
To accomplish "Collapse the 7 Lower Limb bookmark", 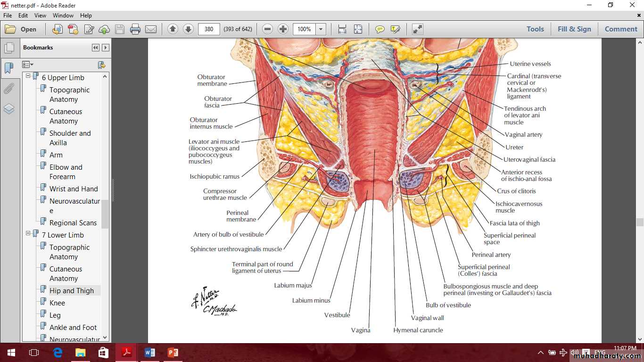I will click(28, 233).
